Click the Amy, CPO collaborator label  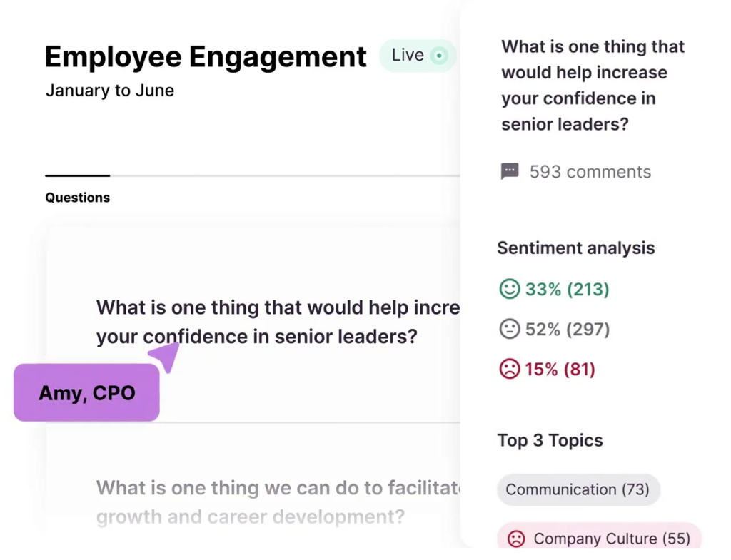click(86, 393)
